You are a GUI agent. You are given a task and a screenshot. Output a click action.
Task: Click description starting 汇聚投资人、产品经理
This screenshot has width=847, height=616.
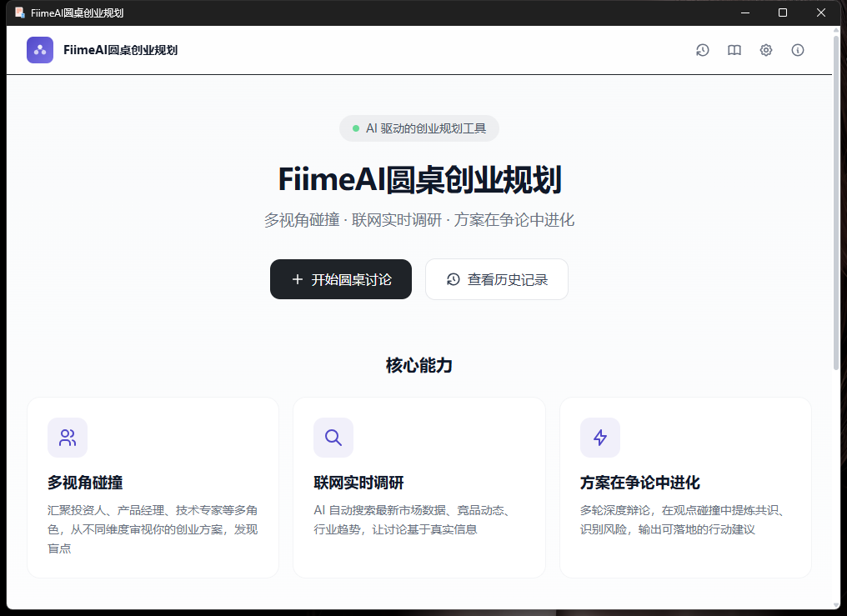(x=153, y=529)
